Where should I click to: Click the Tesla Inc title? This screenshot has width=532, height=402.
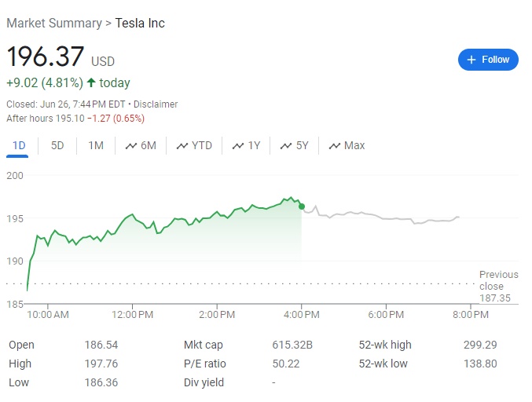coord(140,23)
